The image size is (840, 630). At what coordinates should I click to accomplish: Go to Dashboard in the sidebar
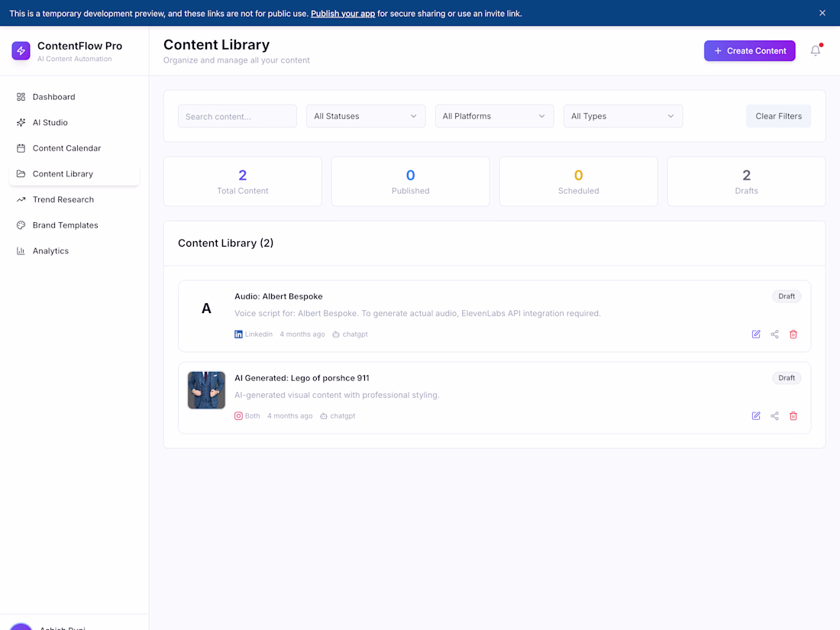[x=75, y=97]
